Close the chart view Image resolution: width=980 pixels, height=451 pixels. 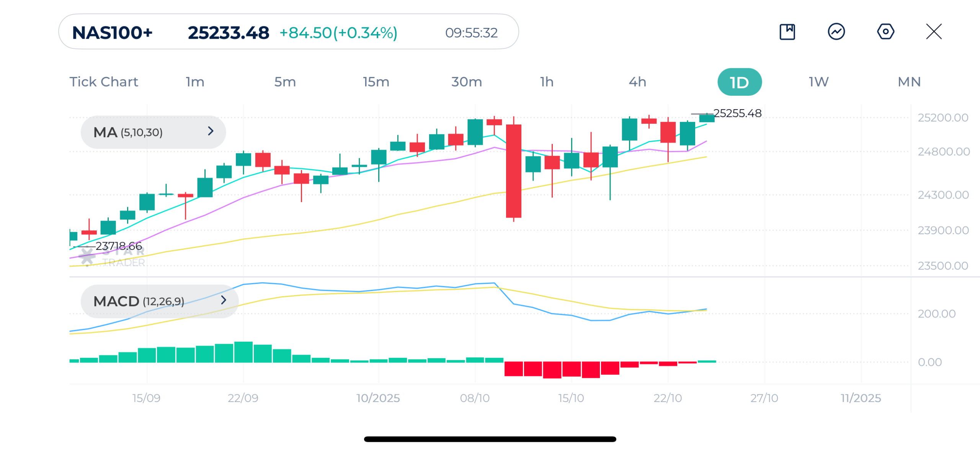[x=934, y=32]
